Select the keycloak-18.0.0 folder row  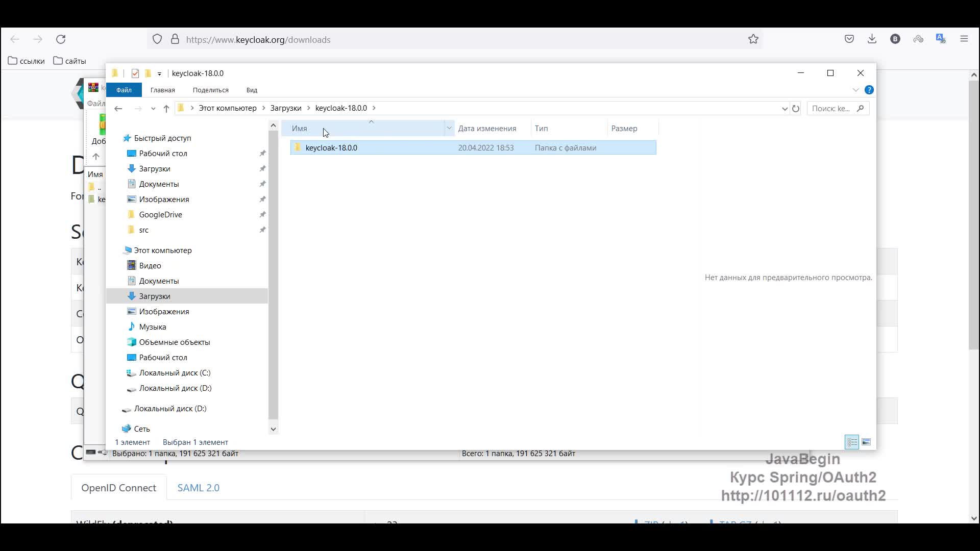point(473,148)
